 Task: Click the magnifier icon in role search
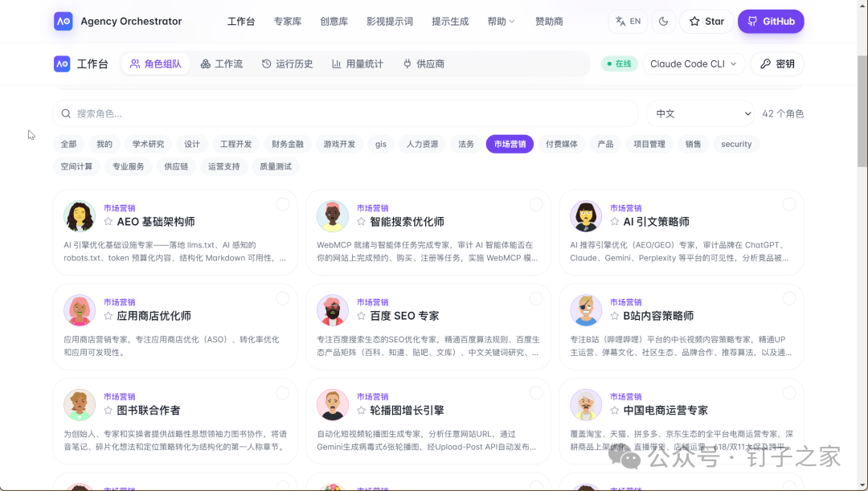point(66,113)
